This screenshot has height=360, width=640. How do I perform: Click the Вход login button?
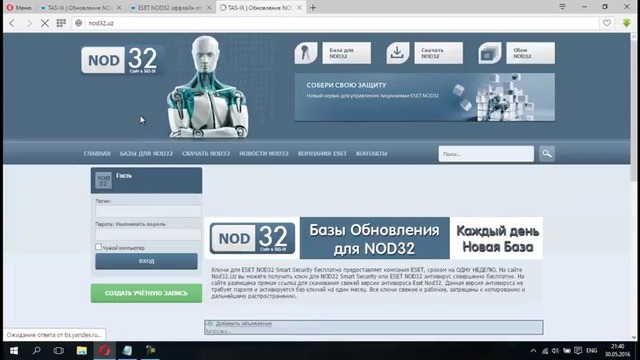(147, 261)
